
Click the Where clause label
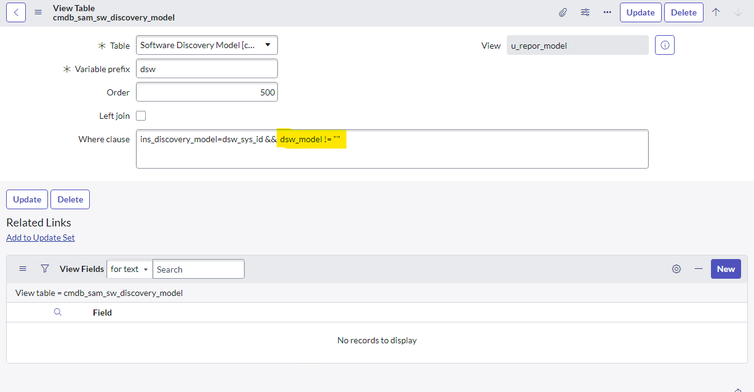[104, 139]
